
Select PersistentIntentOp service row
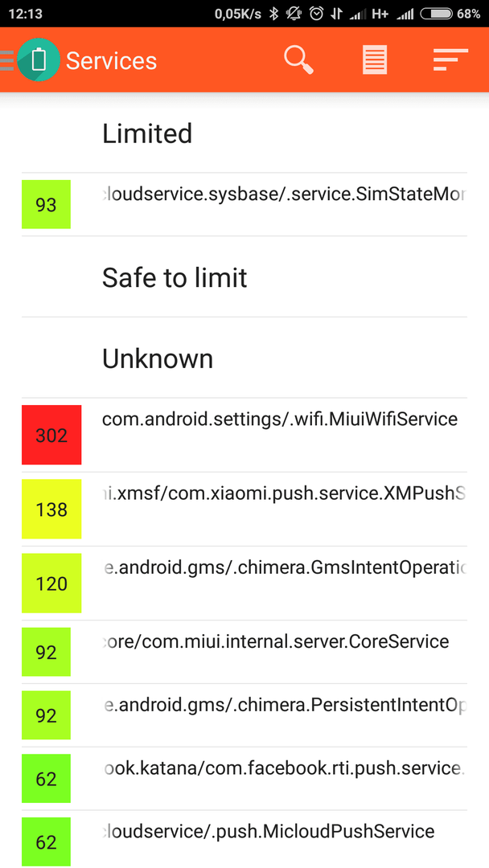pos(244,715)
